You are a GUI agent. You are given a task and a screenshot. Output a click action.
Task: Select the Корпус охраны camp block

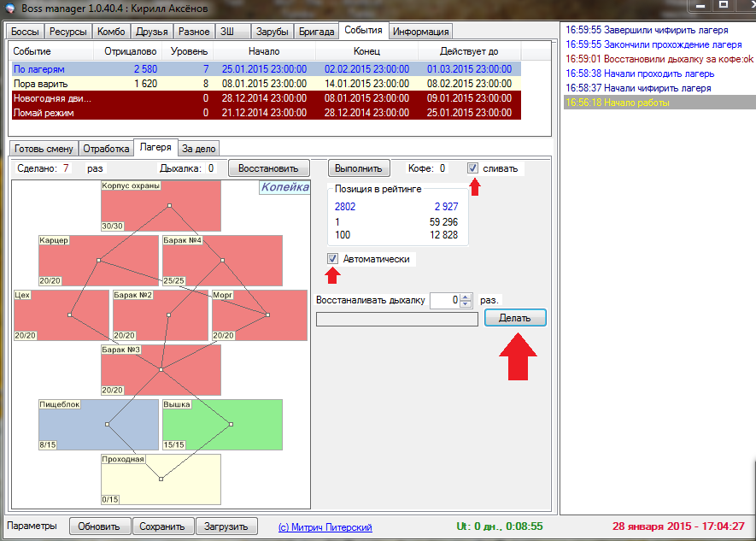[161, 206]
